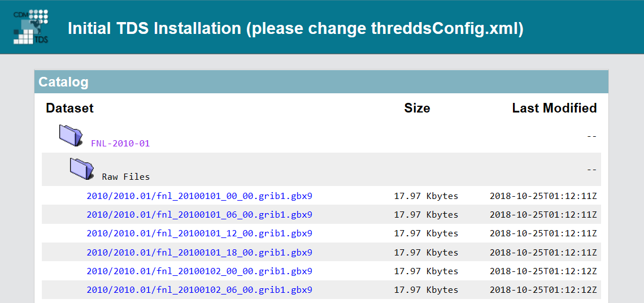Viewport: 644px width, 303px height.
Task: Open fnl_20100102_00_00.grib1.gbx9 file link
Action: 199,271
